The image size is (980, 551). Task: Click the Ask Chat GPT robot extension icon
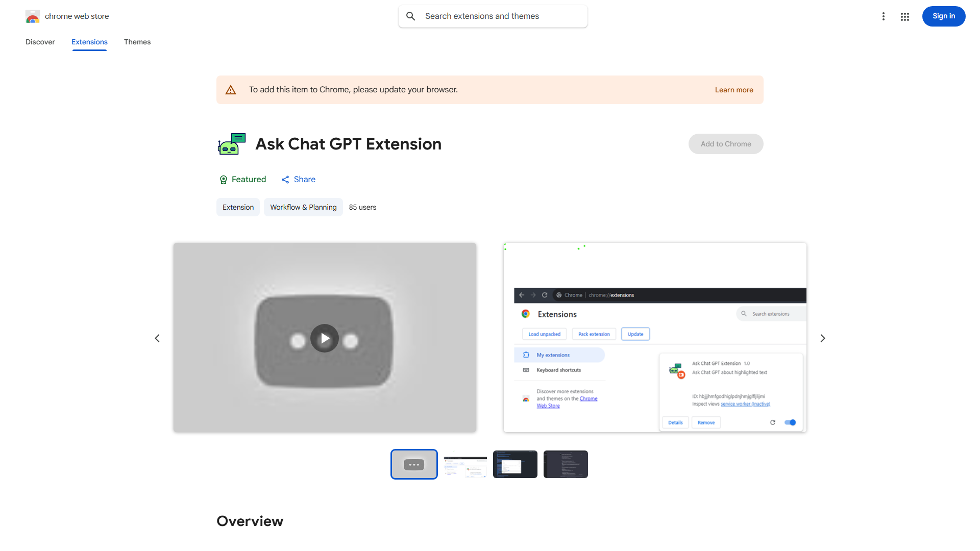click(x=231, y=144)
